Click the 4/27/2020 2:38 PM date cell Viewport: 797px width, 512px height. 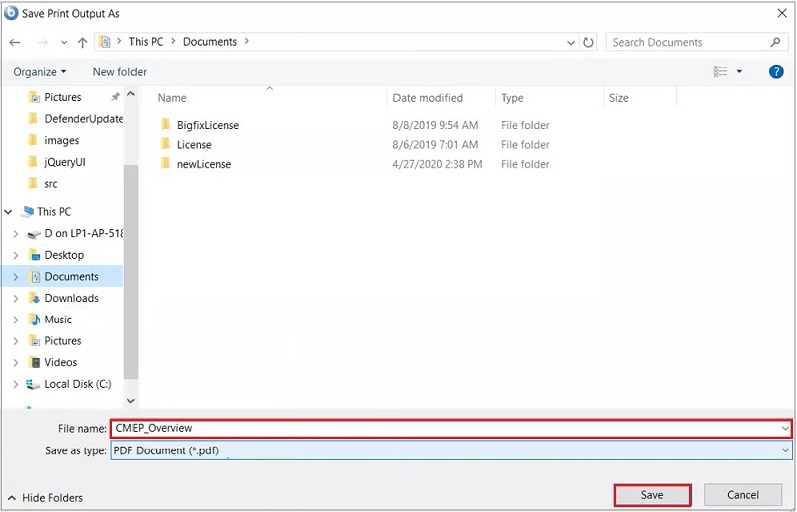click(x=437, y=164)
